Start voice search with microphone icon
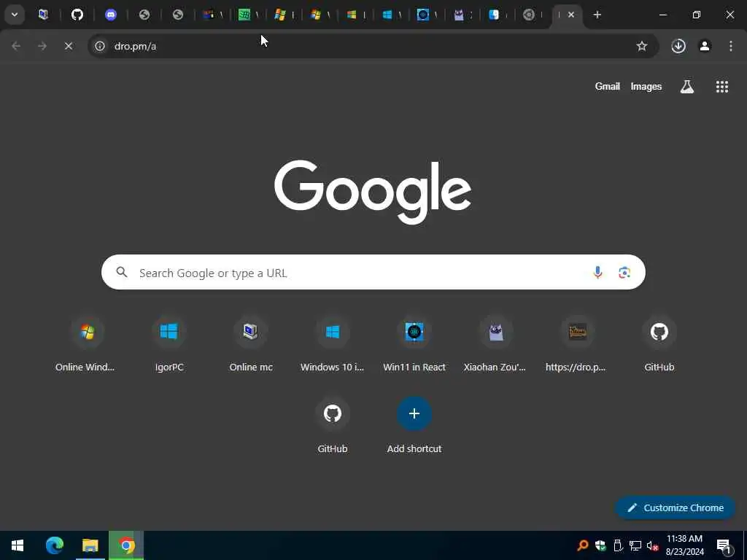 [597, 273]
